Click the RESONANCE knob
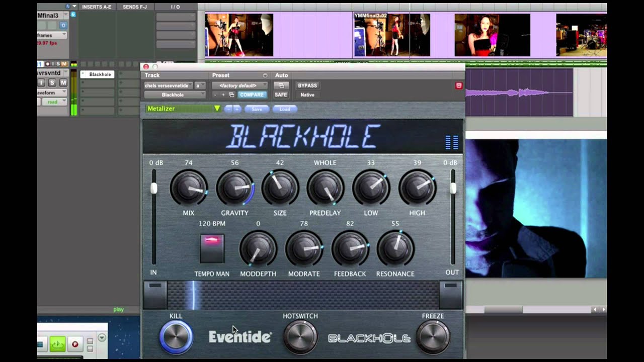This screenshot has width=644, height=362. tap(395, 248)
